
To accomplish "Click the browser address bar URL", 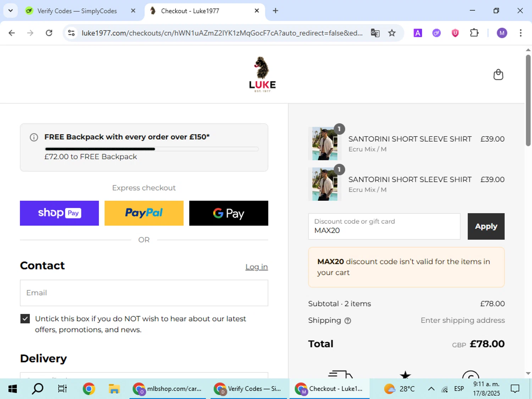I will (222, 33).
